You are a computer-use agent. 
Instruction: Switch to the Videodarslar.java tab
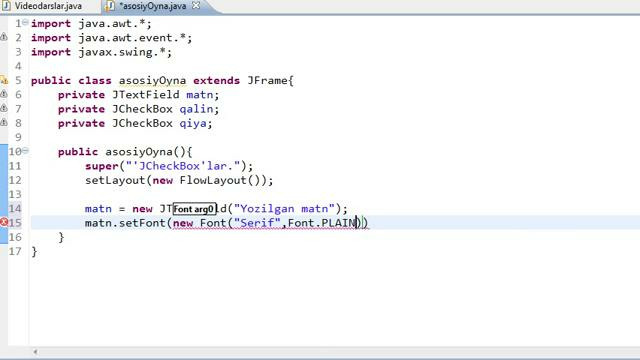click(48, 6)
